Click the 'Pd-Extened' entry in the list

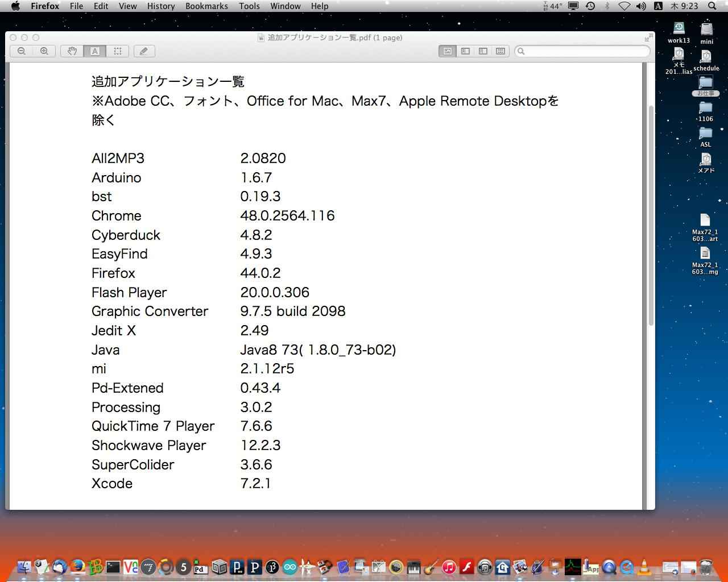(x=127, y=388)
